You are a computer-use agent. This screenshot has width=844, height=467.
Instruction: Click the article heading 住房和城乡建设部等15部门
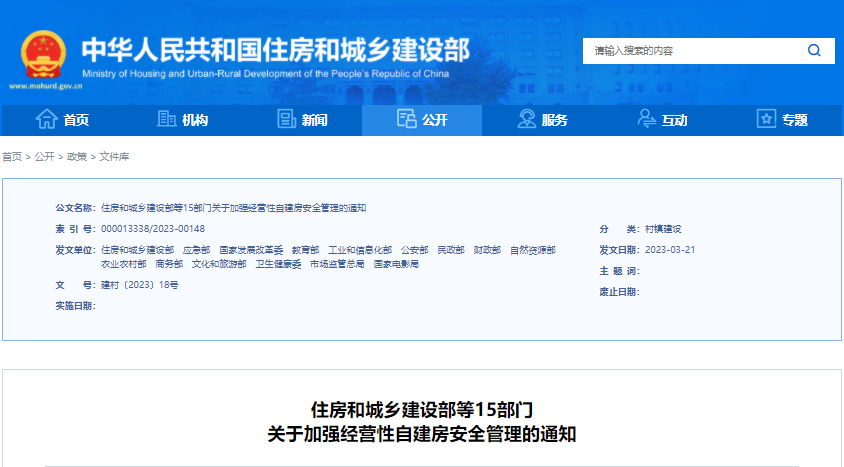pos(422,410)
